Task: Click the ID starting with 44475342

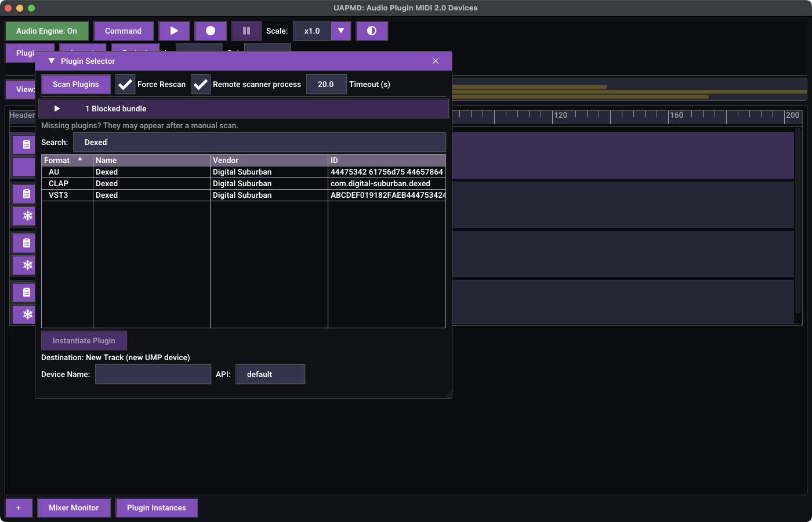Action: point(387,172)
